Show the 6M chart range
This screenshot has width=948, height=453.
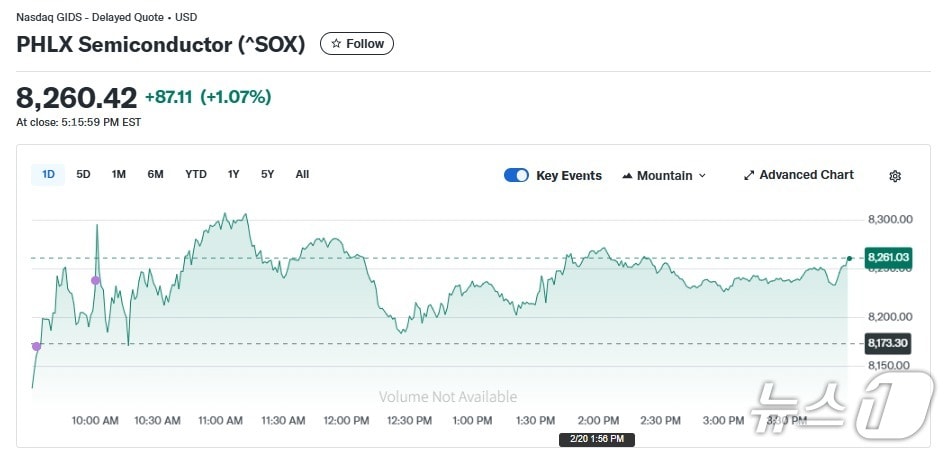click(155, 174)
